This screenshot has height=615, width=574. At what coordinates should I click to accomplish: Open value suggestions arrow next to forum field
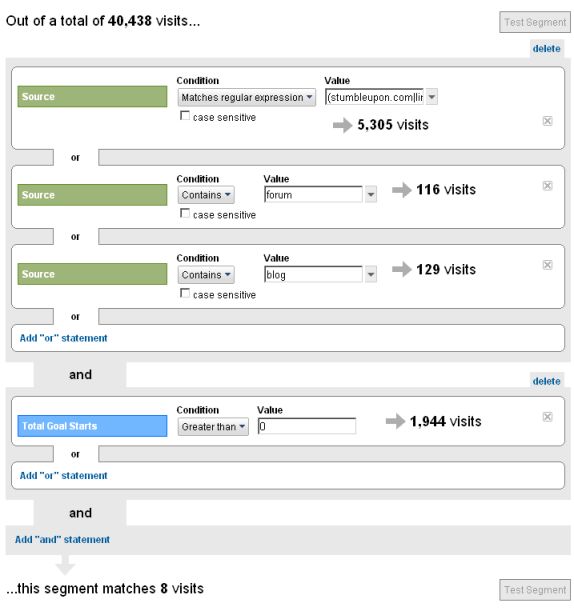pyautogui.click(x=371, y=195)
